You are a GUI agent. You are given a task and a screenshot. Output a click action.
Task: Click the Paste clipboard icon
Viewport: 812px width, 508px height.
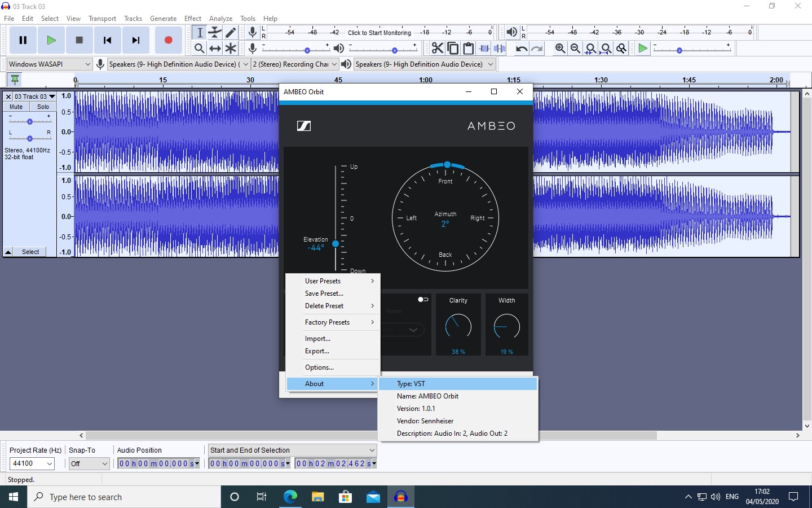[468, 49]
